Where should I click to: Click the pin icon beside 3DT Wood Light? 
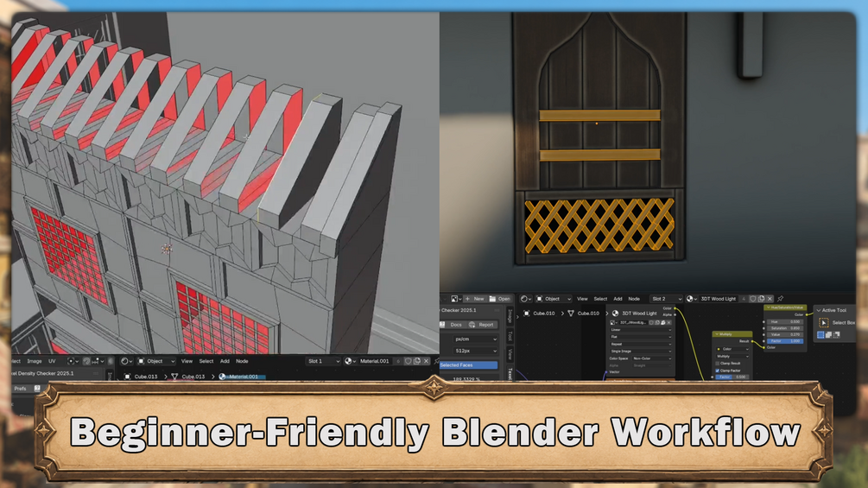tap(781, 299)
